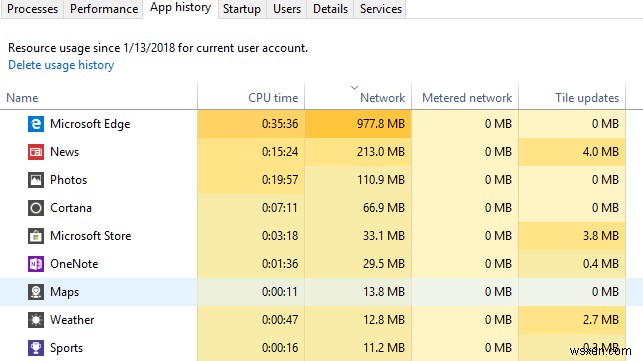Open the Performance tab
This screenshot has height=361, width=643.
coord(104,9)
